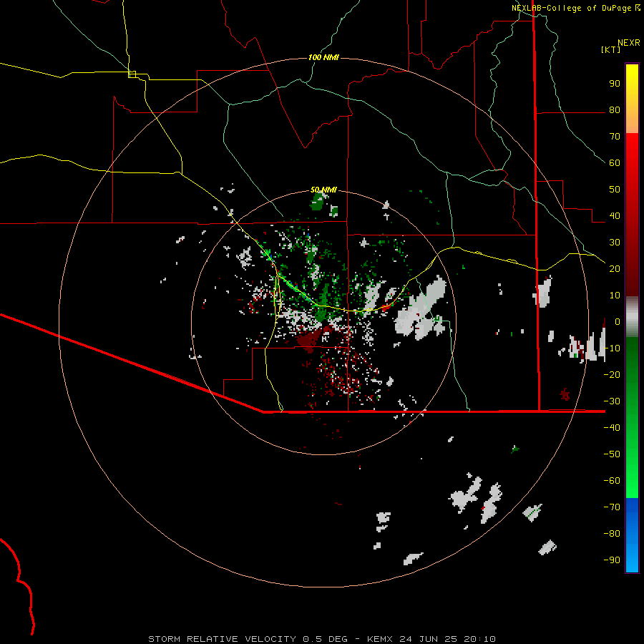Click the 20 value on the velocity scale
This screenshot has width=644, height=644.
[x=615, y=269]
